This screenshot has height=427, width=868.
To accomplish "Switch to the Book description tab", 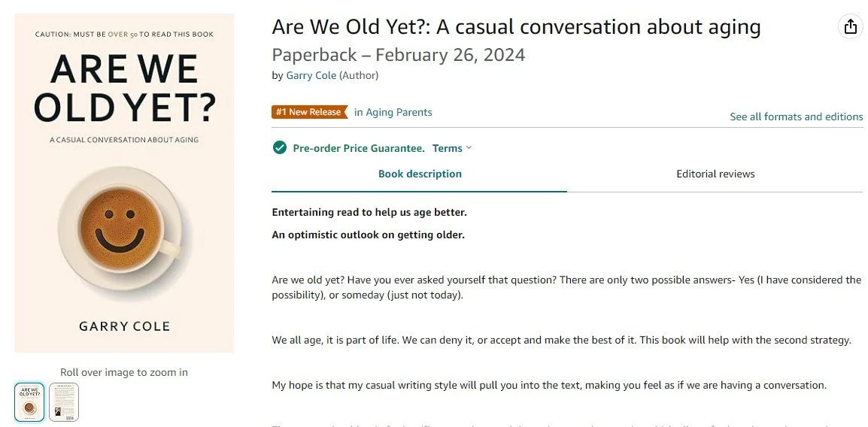I will [x=420, y=174].
